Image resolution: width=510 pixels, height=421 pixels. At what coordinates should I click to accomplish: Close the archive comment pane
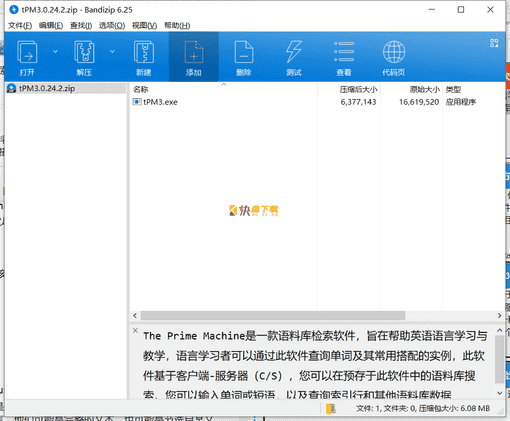click(x=135, y=330)
